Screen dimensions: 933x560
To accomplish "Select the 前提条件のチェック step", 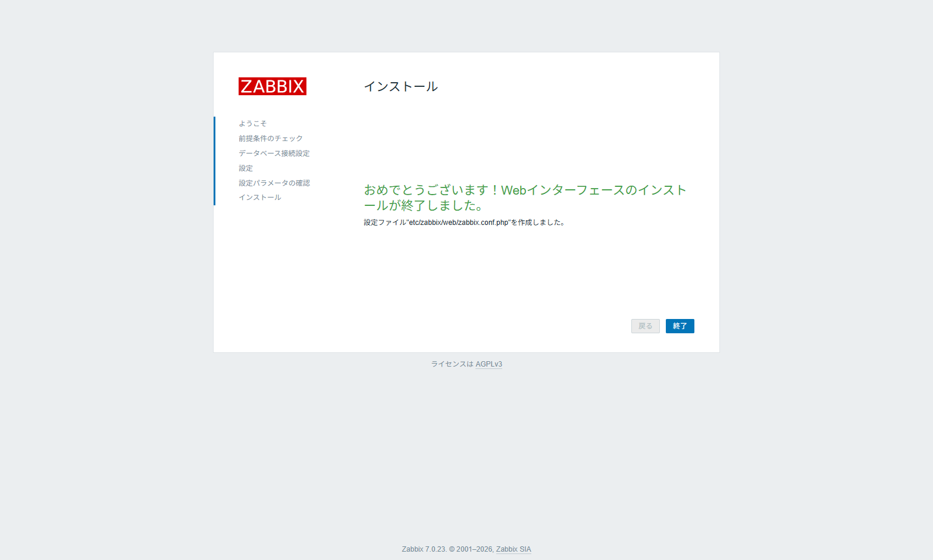I will pos(271,139).
